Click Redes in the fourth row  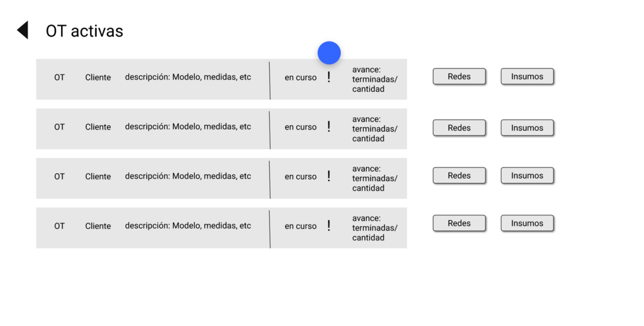pos(459,223)
